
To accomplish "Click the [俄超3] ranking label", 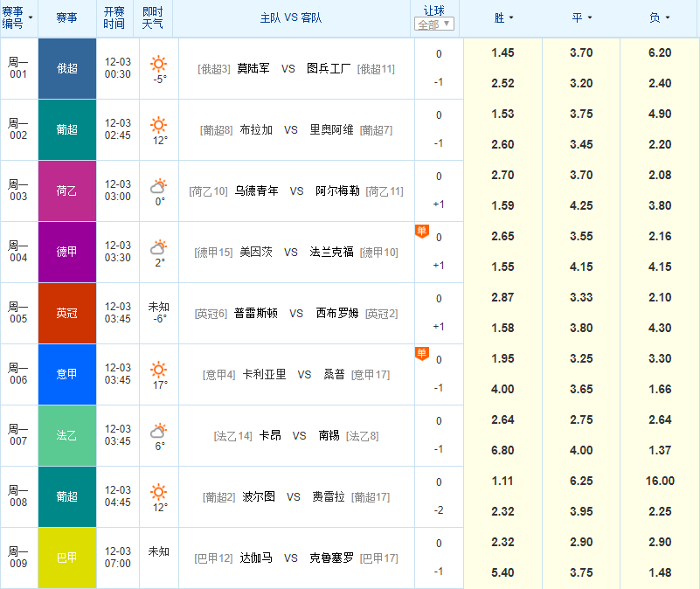I will point(214,69).
